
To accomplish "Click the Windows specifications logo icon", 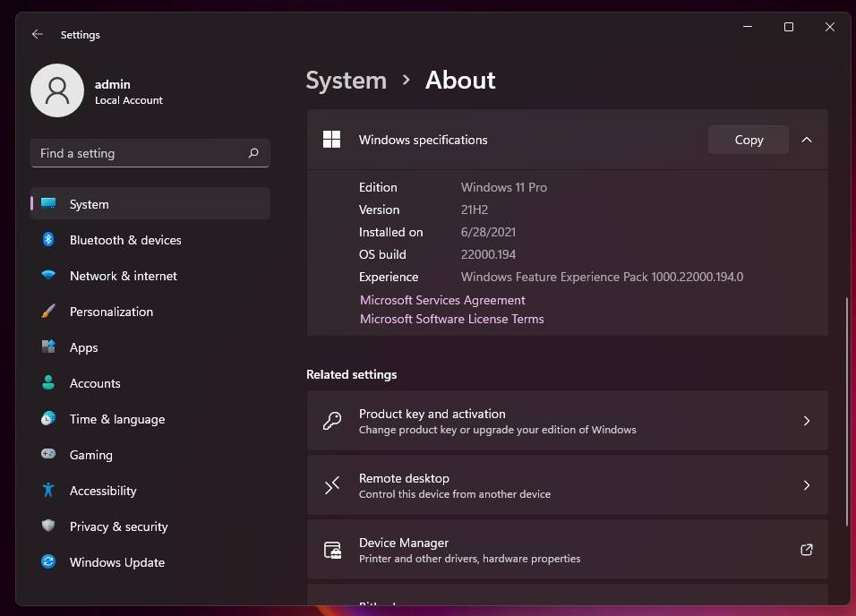I will (331, 140).
